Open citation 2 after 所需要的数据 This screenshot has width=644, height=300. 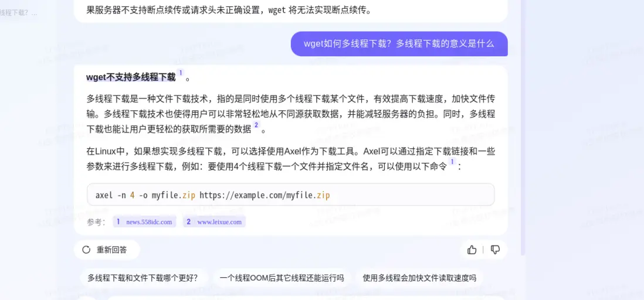pos(256,125)
